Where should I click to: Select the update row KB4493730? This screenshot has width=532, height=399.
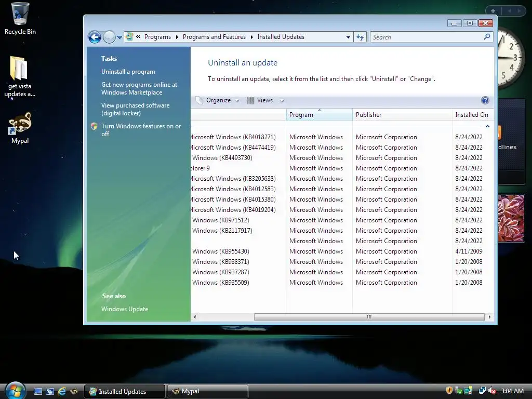pos(341,158)
